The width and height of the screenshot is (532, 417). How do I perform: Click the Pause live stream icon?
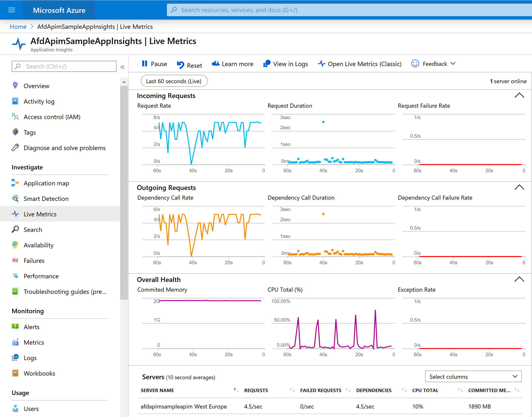coord(144,64)
